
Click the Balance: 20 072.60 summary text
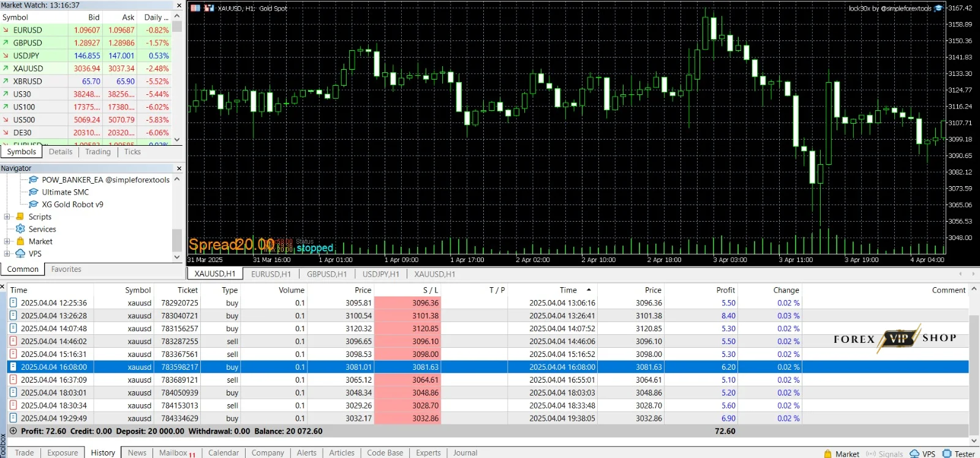coord(288,431)
